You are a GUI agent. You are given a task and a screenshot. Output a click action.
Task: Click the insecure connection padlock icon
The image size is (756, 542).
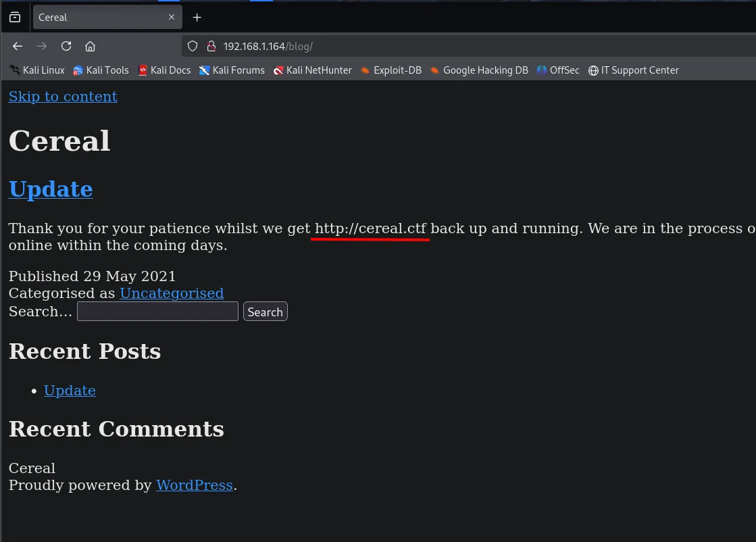[211, 46]
